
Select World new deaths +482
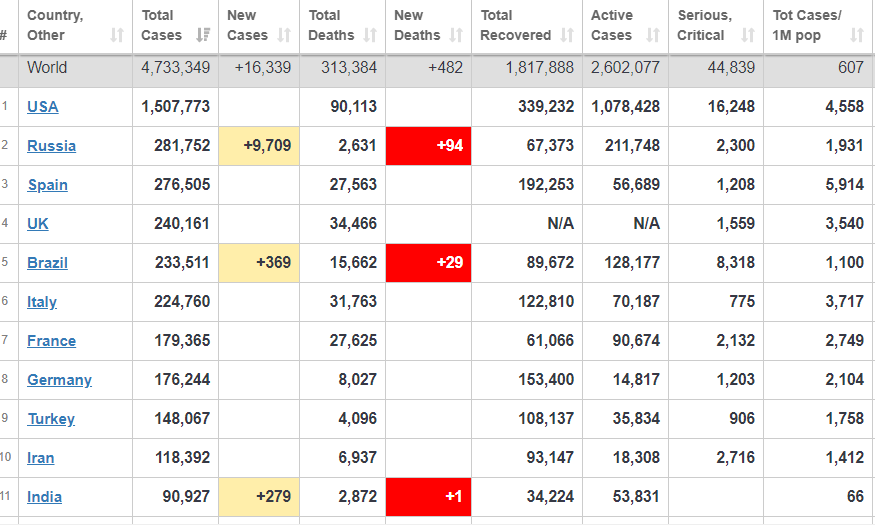click(x=445, y=68)
